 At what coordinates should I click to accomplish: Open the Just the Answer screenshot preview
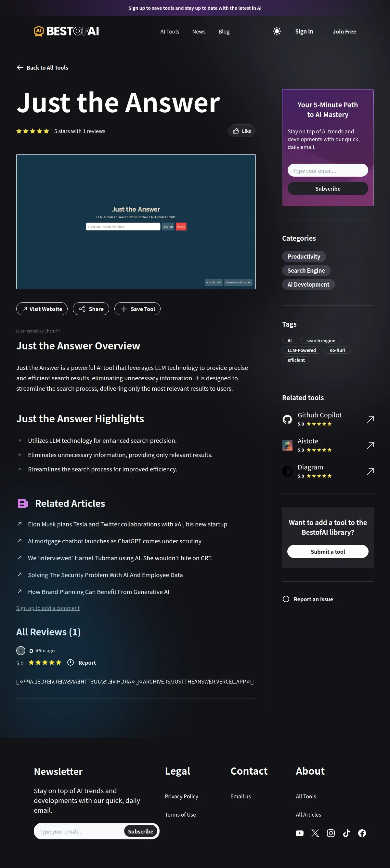136,222
